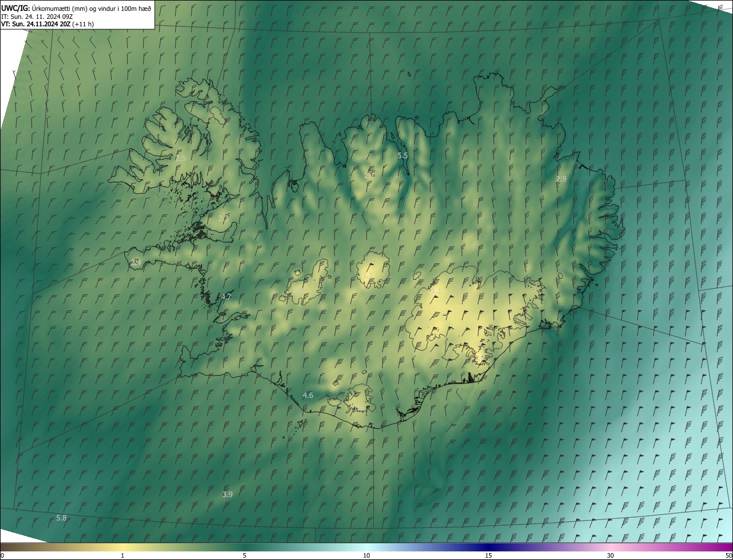Click the 5.5 value label in north Iceland
Image resolution: width=733 pixels, height=560 pixels.
403,155
